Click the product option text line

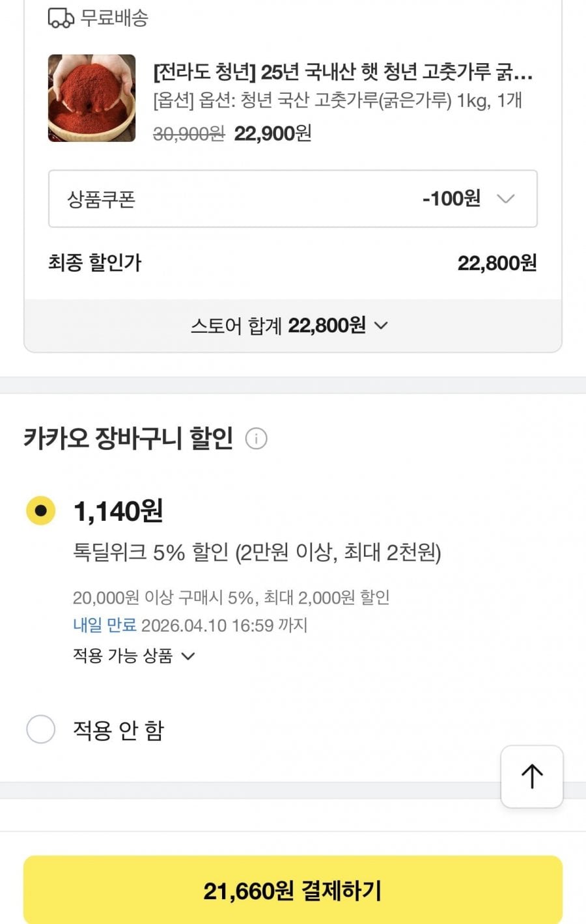337,101
